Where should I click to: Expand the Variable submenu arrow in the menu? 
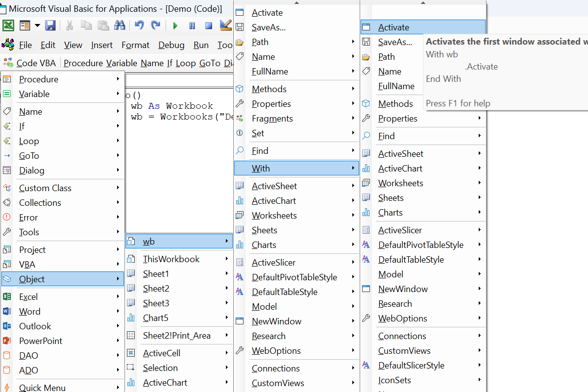point(118,94)
